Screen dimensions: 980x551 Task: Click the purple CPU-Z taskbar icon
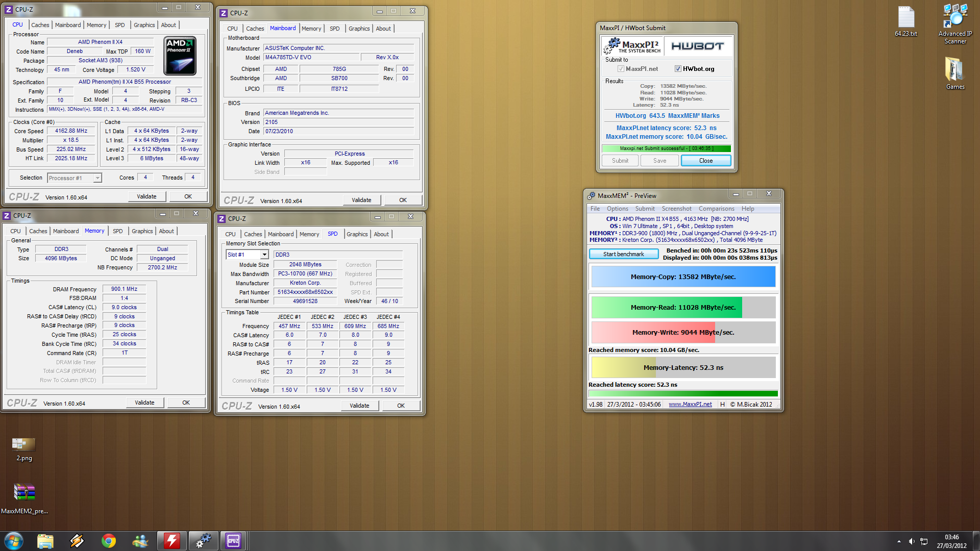(233, 541)
